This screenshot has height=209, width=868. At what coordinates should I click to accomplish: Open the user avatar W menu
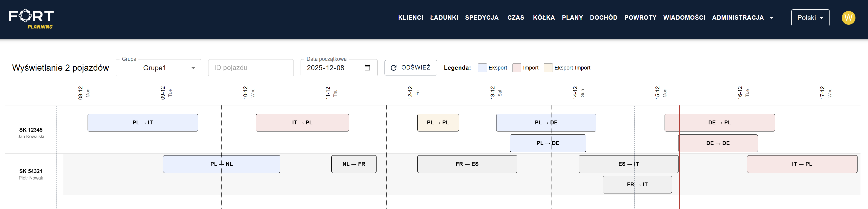(x=848, y=18)
